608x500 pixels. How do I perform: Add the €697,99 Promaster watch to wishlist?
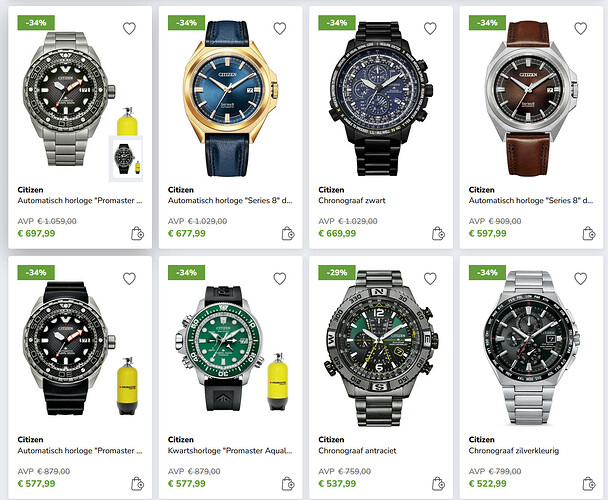point(129,28)
